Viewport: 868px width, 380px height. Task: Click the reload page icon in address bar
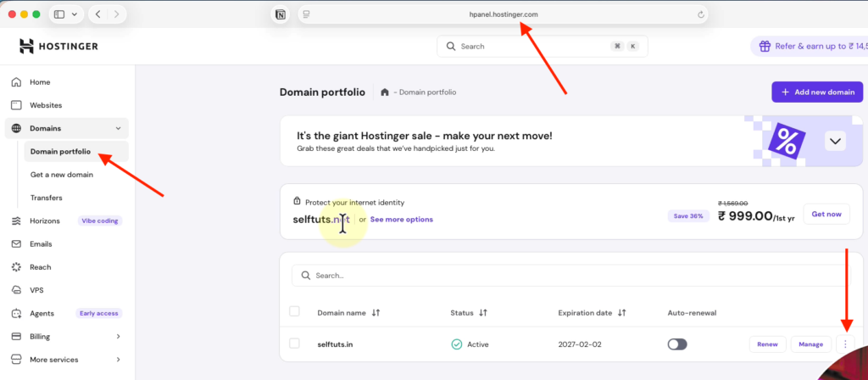point(700,14)
